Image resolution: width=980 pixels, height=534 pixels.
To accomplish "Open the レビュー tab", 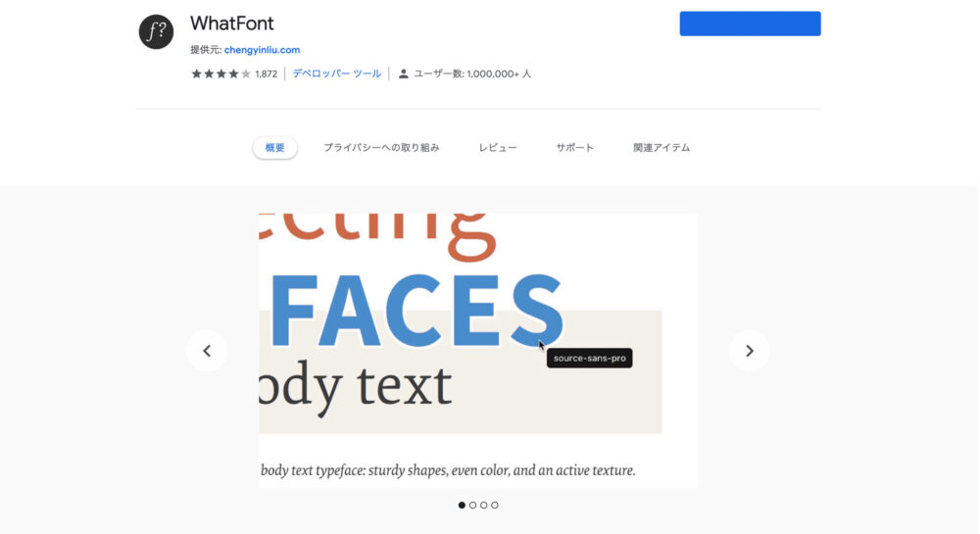I will [x=498, y=148].
